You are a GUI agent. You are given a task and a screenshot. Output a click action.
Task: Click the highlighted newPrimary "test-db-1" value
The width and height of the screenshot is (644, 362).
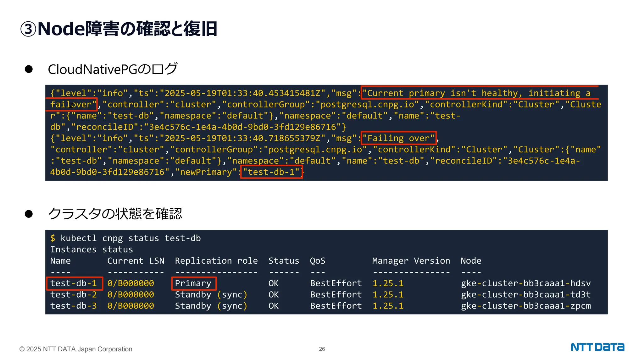[271, 172]
